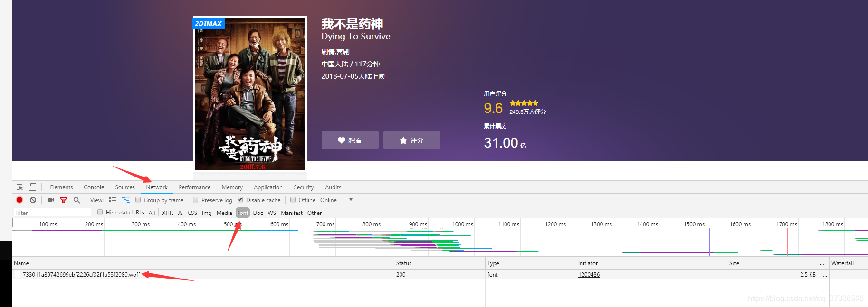Sort by the Size column header
This screenshot has width=868, height=307.
point(773,263)
